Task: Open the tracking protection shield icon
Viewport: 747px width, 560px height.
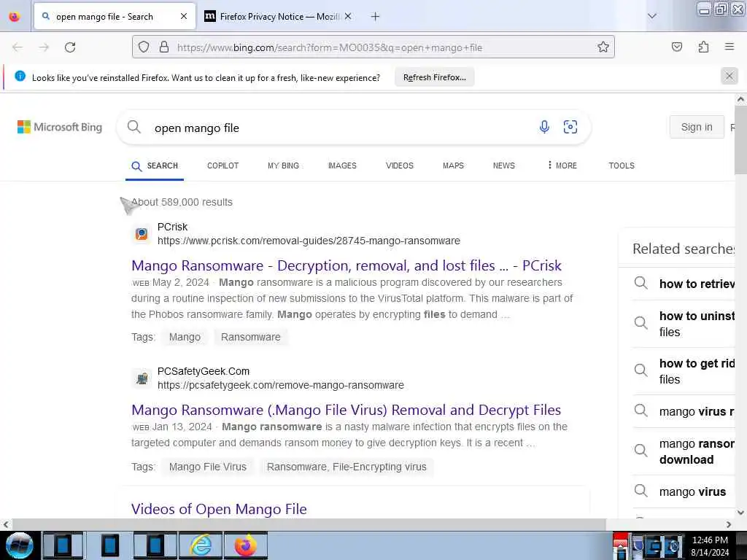Action: pyautogui.click(x=144, y=47)
